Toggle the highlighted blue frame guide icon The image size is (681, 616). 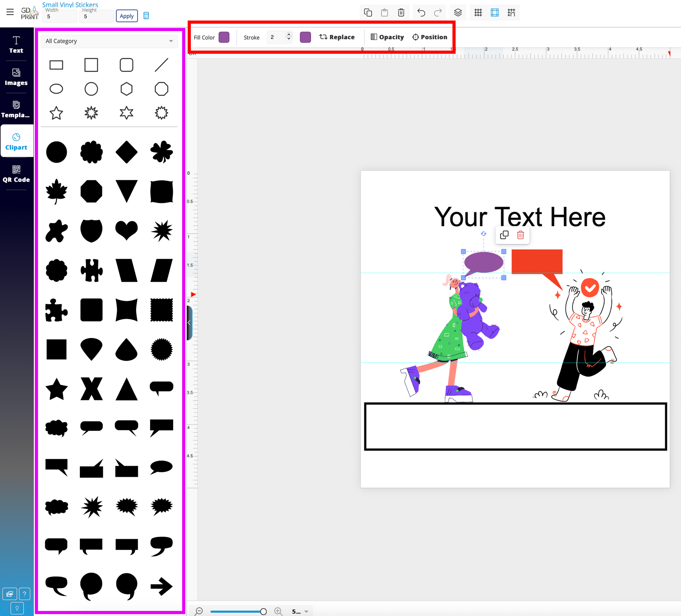[495, 13]
